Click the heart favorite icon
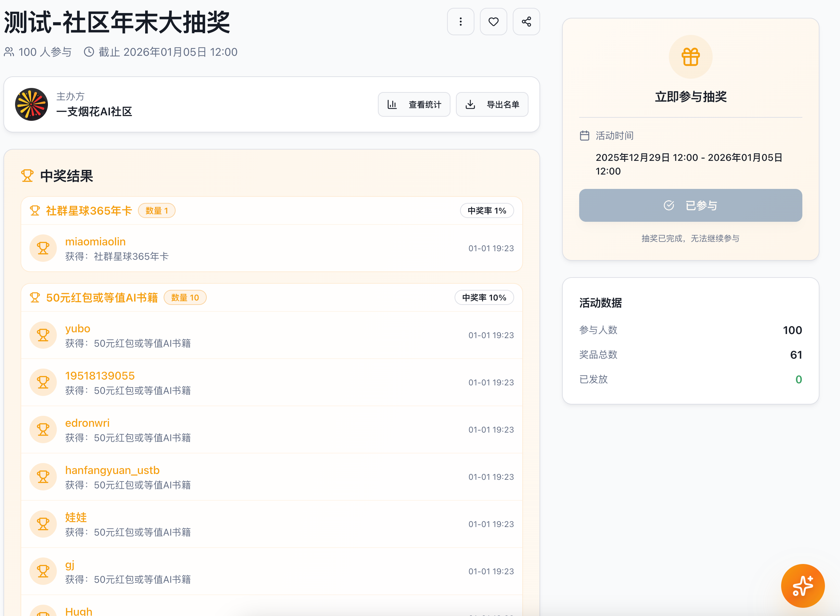The width and height of the screenshot is (840, 616). tap(494, 22)
